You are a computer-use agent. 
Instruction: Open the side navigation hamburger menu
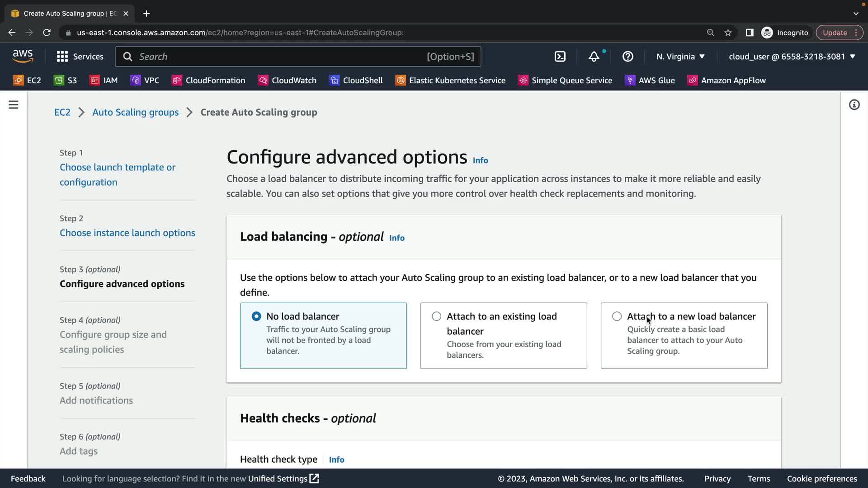(14, 105)
